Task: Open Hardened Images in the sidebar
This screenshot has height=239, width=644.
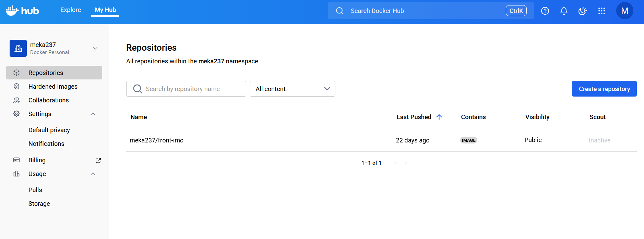Action: click(x=54, y=86)
